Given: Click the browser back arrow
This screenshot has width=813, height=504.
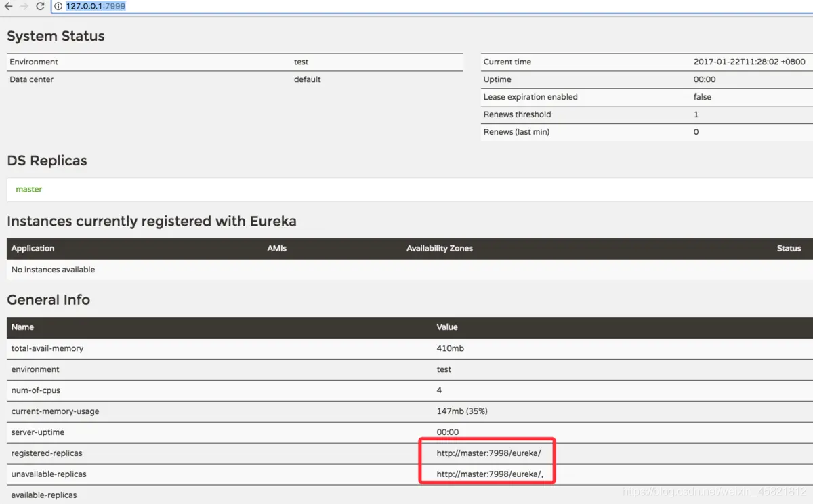Looking at the screenshot, I should pos(8,6).
